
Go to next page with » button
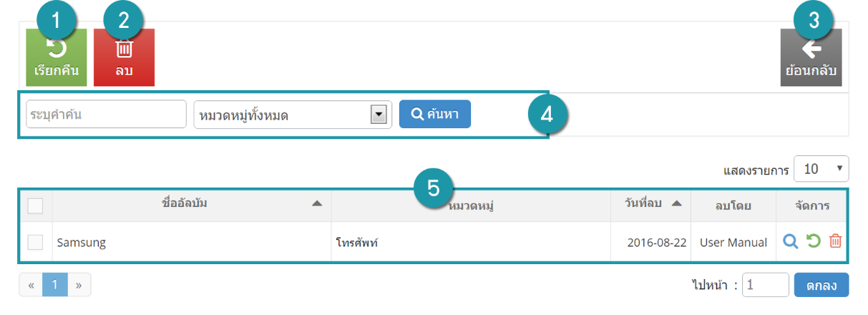pyautogui.click(x=79, y=285)
